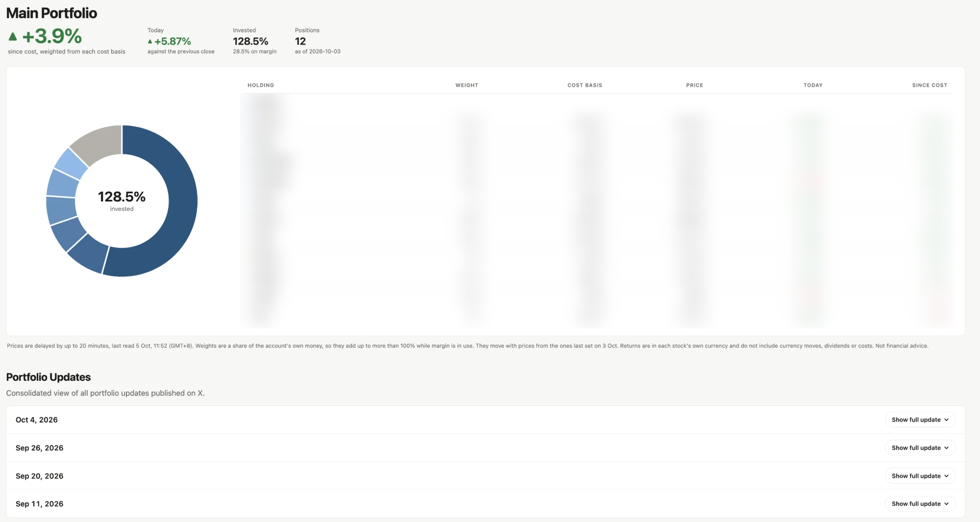Click the 'as of 2026-10-03' text
Viewport: 980px width, 522px height.
pyautogui.click(x=318, y=51)
